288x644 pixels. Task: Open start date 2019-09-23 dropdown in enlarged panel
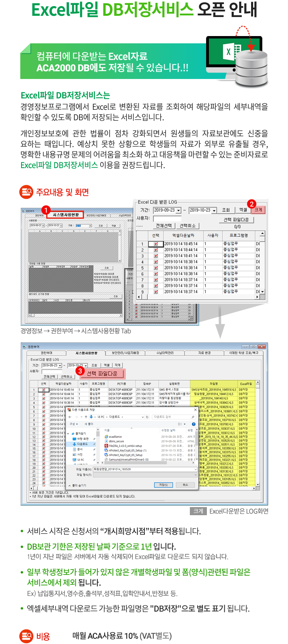pyautogui.click(x=178, y=210)
